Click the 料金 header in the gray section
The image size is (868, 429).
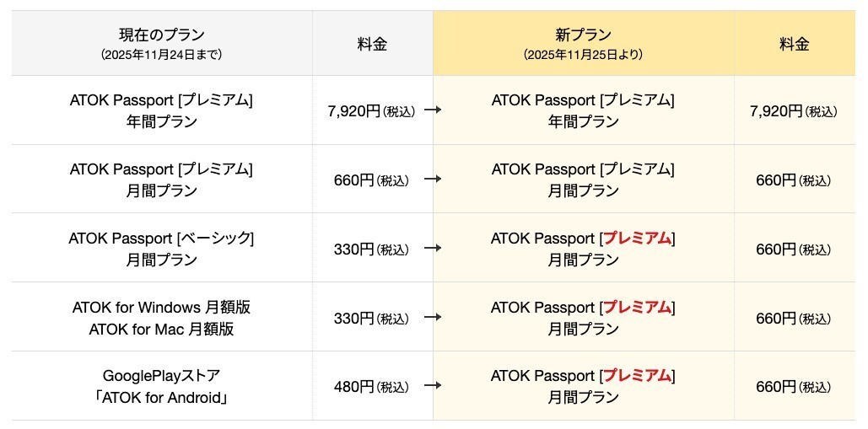372,44
